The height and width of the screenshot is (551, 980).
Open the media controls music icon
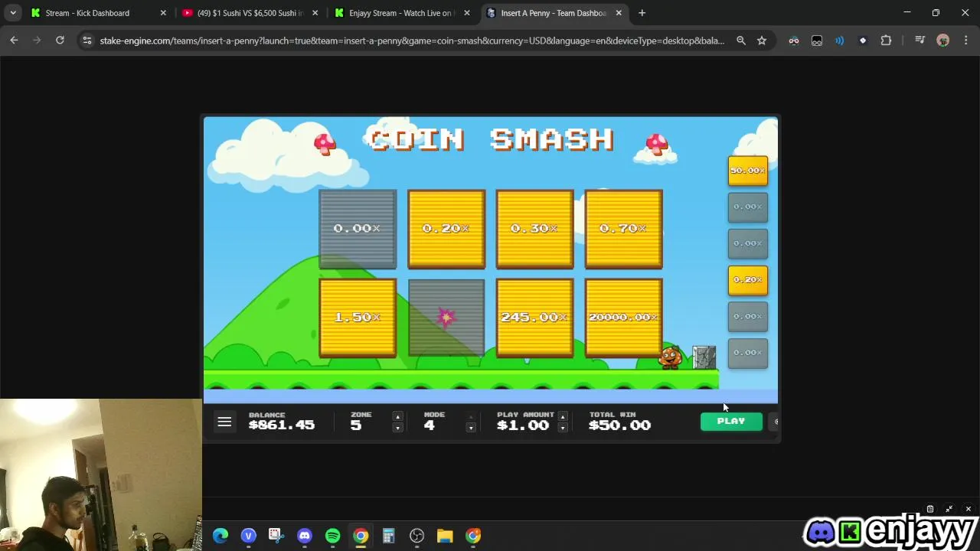coord(920,41)
